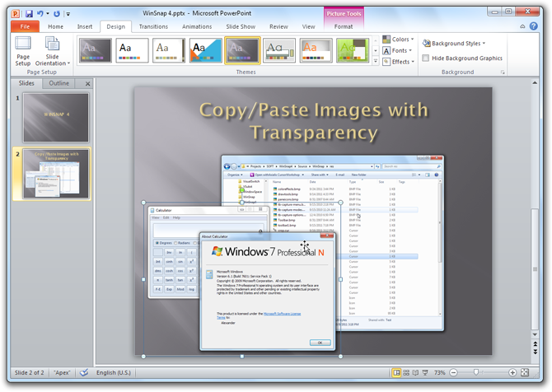The width and height of the screenshot is (552, 392).
Task: Open PowerPoint Help question mark
Action: click(534, 26)
